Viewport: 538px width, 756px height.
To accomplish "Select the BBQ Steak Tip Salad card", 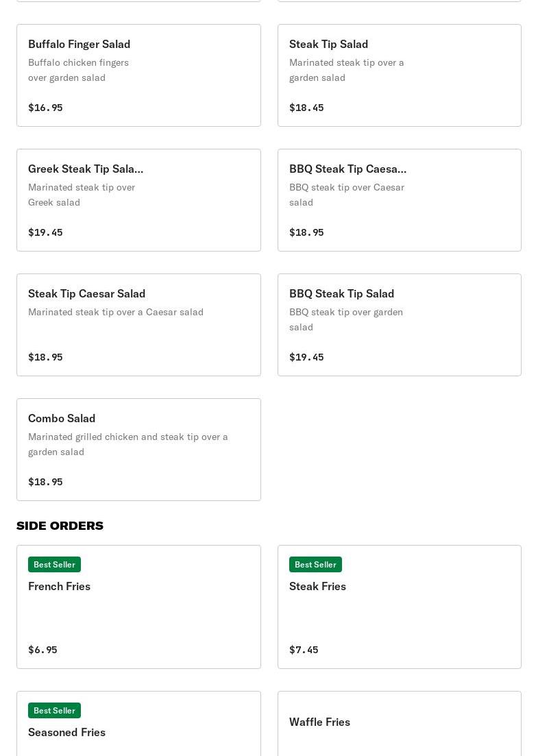I will (399, 325).
